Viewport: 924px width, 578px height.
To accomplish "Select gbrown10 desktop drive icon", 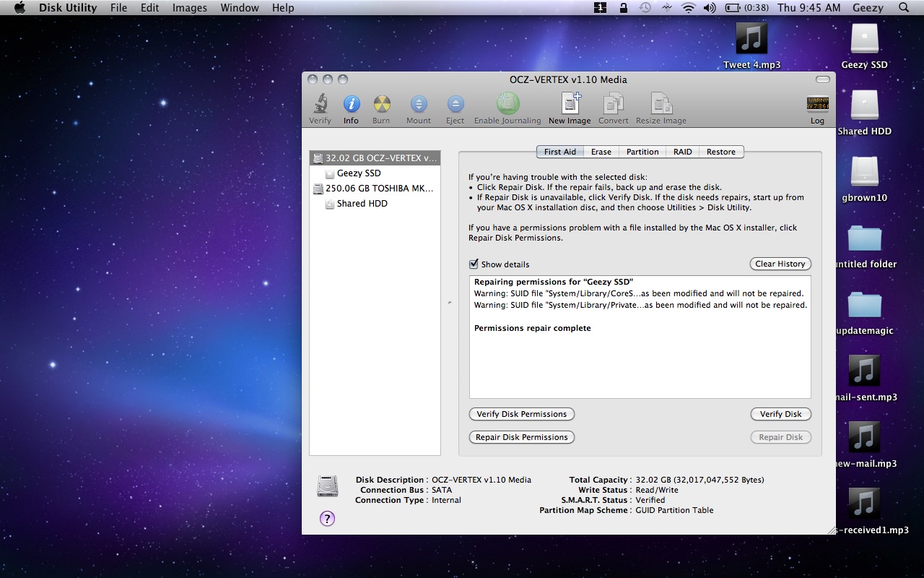I will (864, 171).
